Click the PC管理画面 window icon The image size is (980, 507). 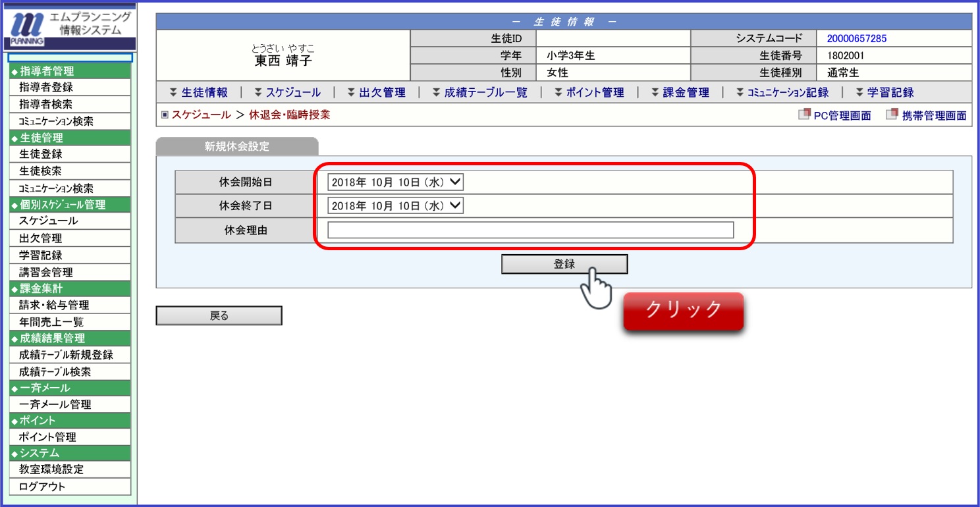click(x=804, y=115)
